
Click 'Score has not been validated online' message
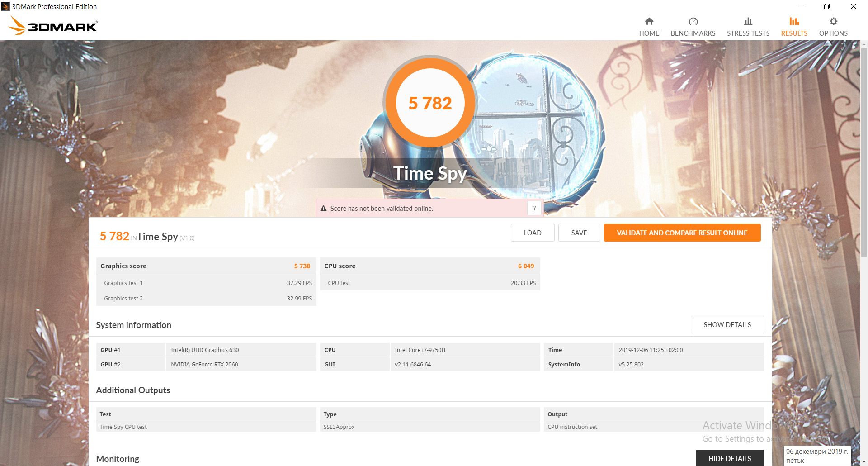tap(382, 209)
